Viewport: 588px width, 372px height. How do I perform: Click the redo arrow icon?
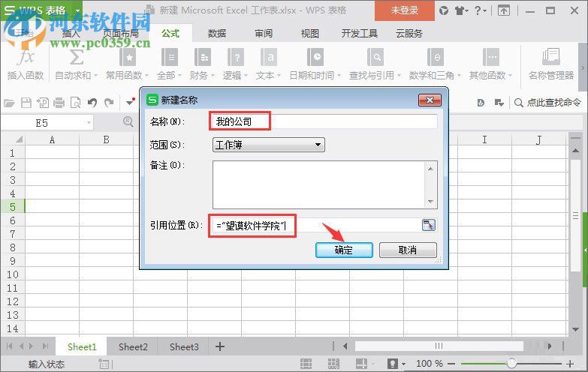coord(109,103)
